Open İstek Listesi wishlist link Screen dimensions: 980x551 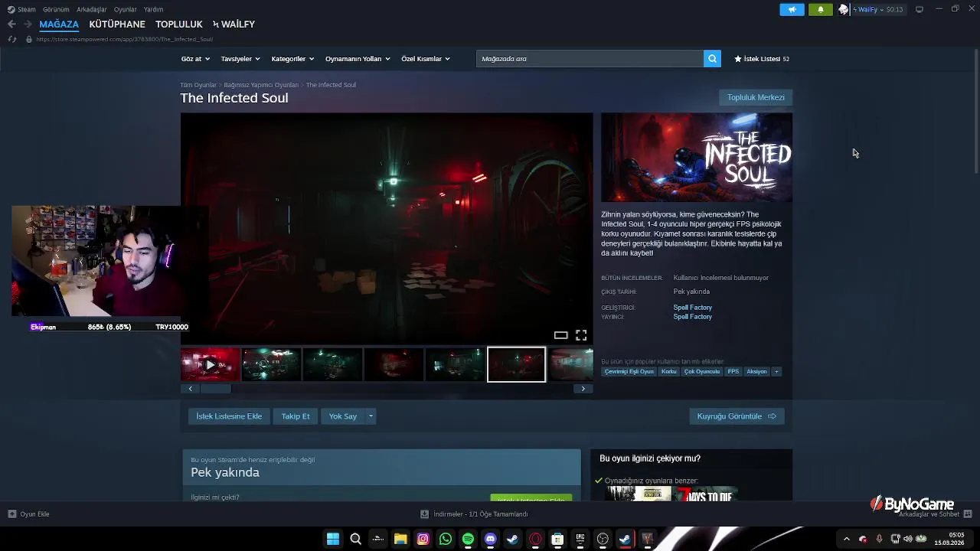click(762, 59)
